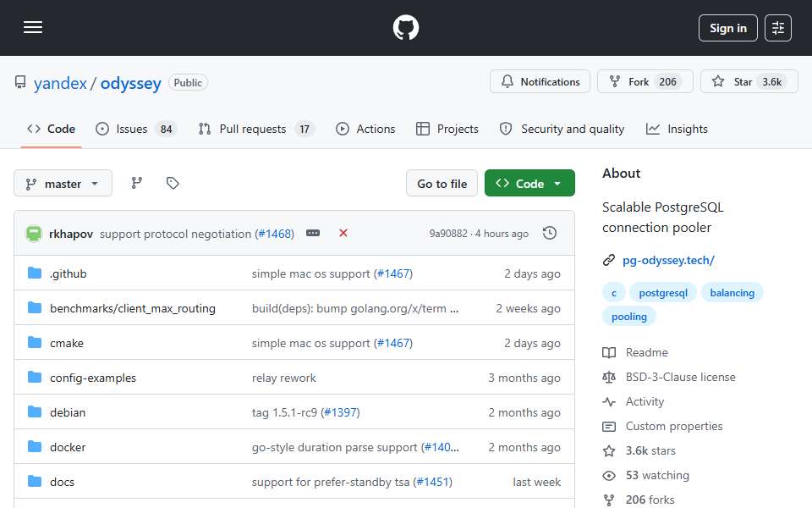Image resolution: width=812 pixels, height=508 pixels.
Task: Open go-style duration parse support commit
Action: [334, 447]
